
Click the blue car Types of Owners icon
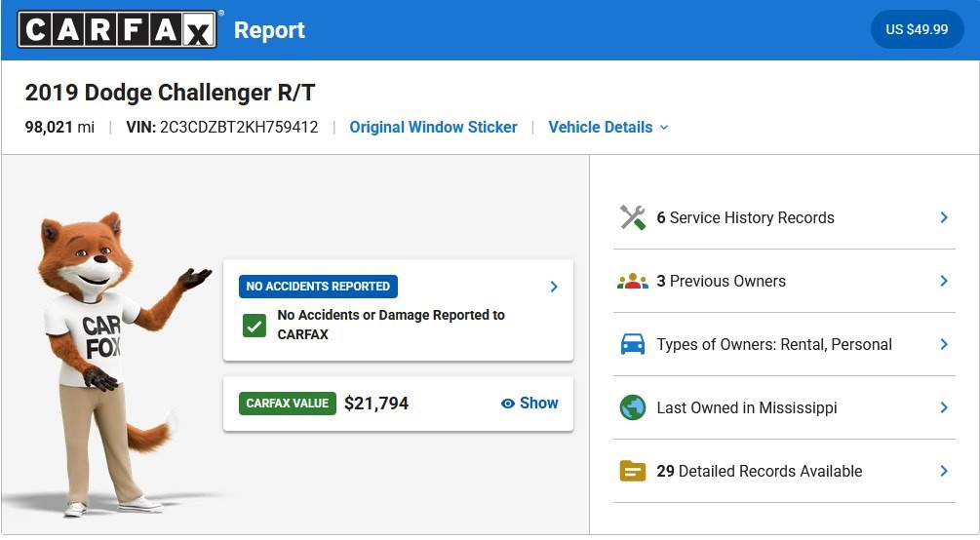[633, 344]
